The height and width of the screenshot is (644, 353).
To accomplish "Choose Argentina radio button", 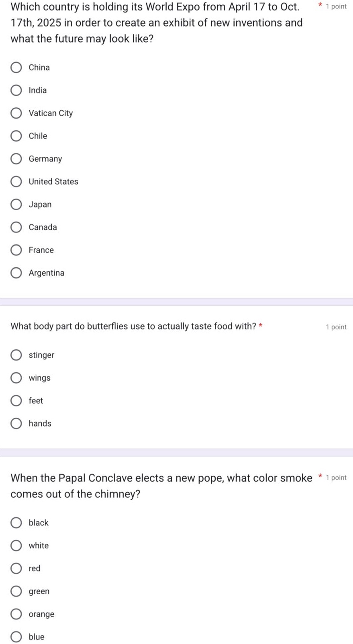I will [x=16, y=273].
